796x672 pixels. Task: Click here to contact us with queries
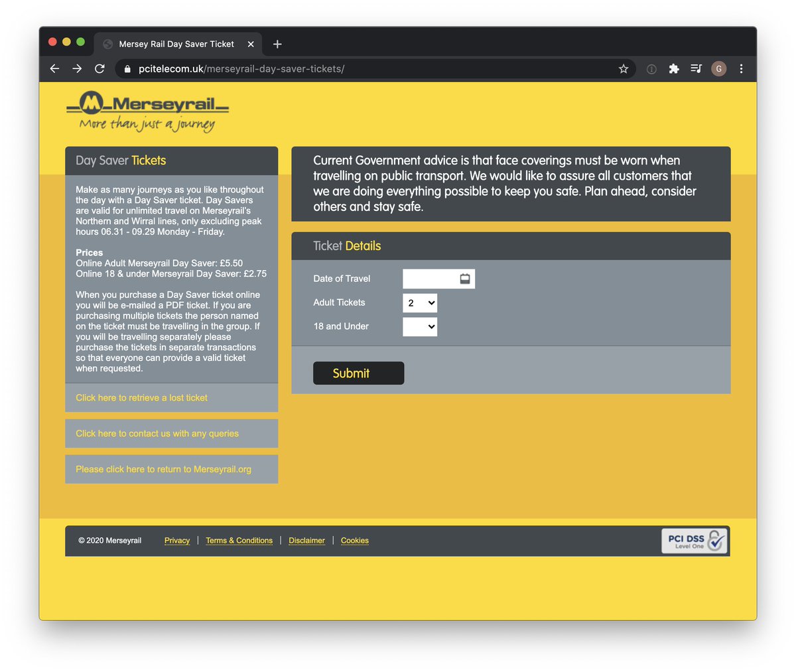coord(157,434)
